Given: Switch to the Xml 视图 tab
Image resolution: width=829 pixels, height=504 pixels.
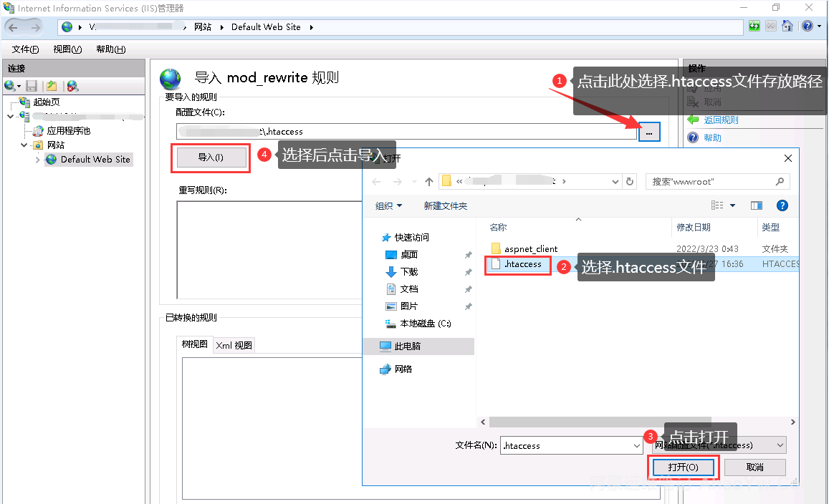Looking at the screenshot, I should pyautogui.click(x=234, y=345).
